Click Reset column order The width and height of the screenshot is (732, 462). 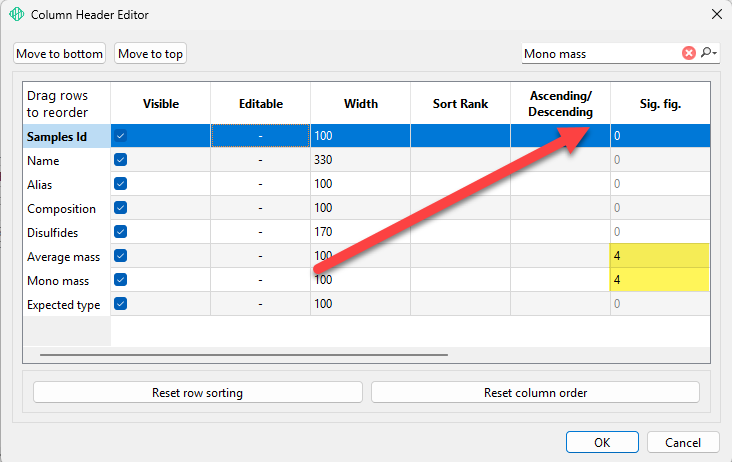tap(535, 392)
